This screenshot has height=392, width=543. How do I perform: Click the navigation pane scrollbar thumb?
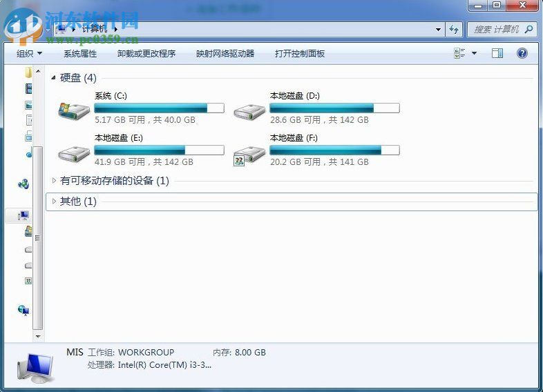pyautogui.click(x=38, y=237)
